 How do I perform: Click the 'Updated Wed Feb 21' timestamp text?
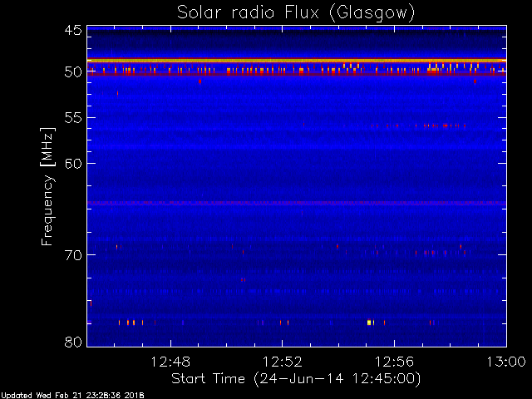point(72,396)
